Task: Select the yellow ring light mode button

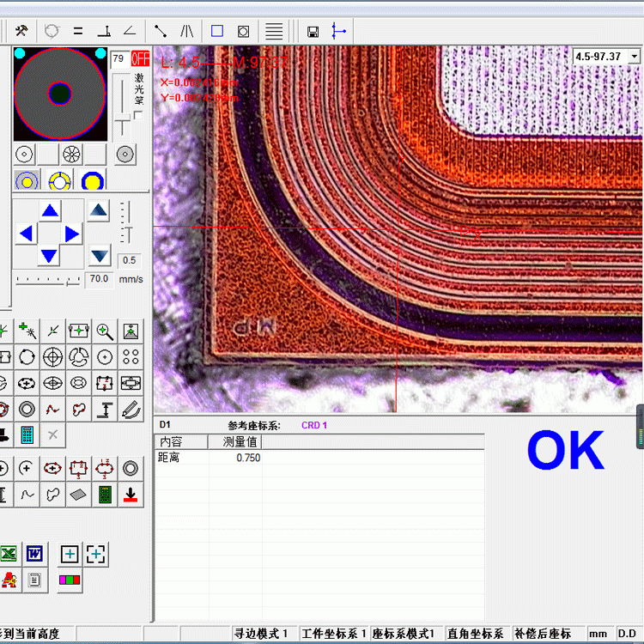Action: (x=59, y=180)
